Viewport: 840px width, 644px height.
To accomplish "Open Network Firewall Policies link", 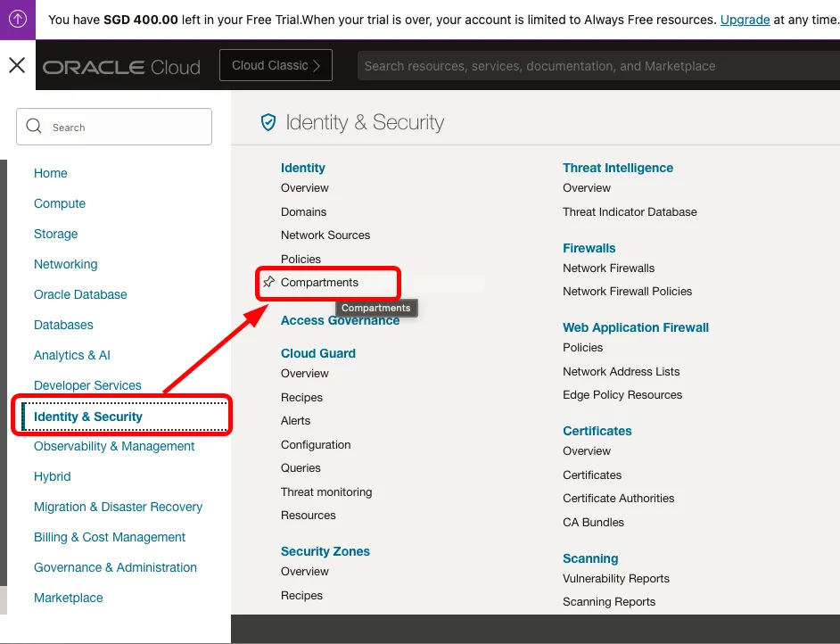I will pyautogui.click(x=627, y=291).
